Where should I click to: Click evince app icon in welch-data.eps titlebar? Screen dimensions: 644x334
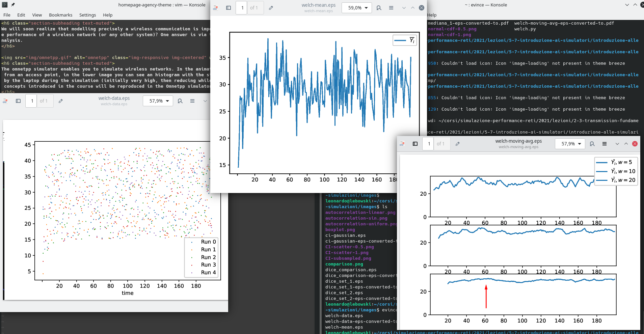click(x=5, y=101)
